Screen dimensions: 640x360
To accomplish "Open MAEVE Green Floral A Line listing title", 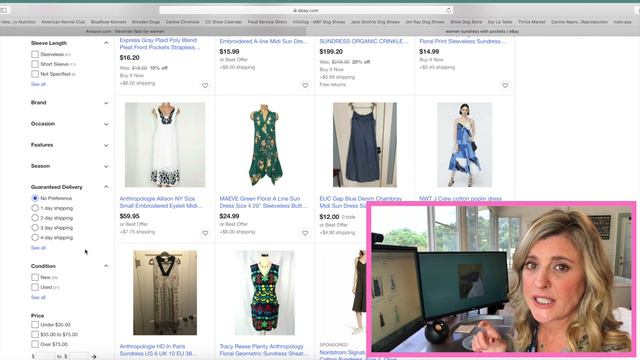I will [x=263, y=202].
